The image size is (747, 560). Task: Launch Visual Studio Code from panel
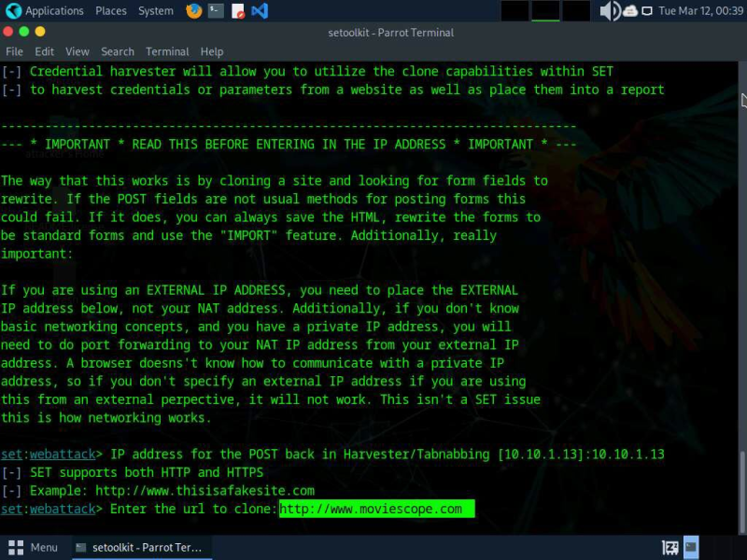(260, 11)
